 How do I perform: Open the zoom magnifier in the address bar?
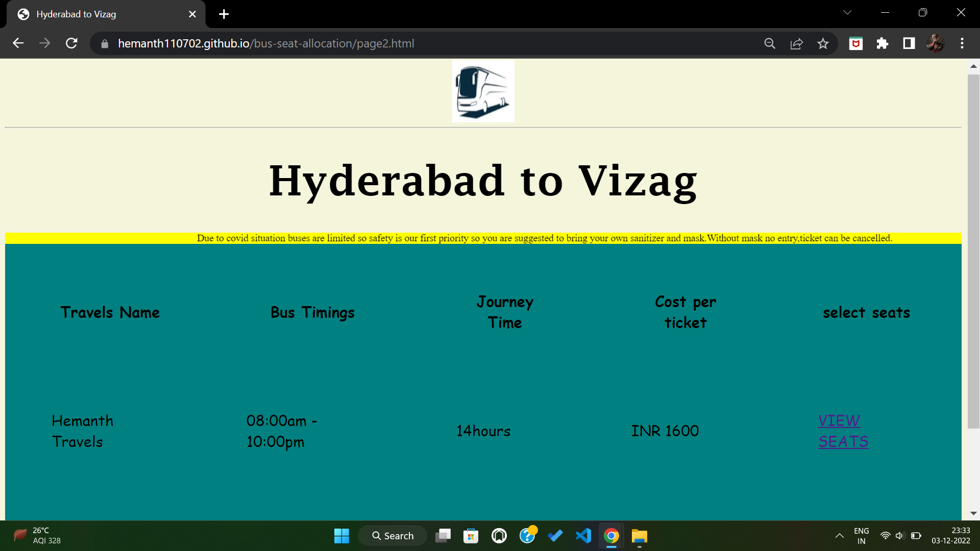(769, 43)
